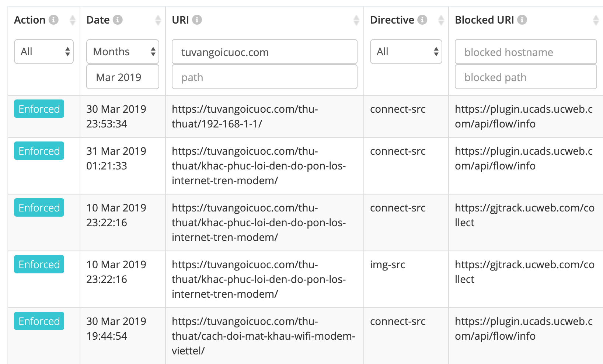
Task: Click the info icon beside Directive
Action: click(x=422, y=20)
